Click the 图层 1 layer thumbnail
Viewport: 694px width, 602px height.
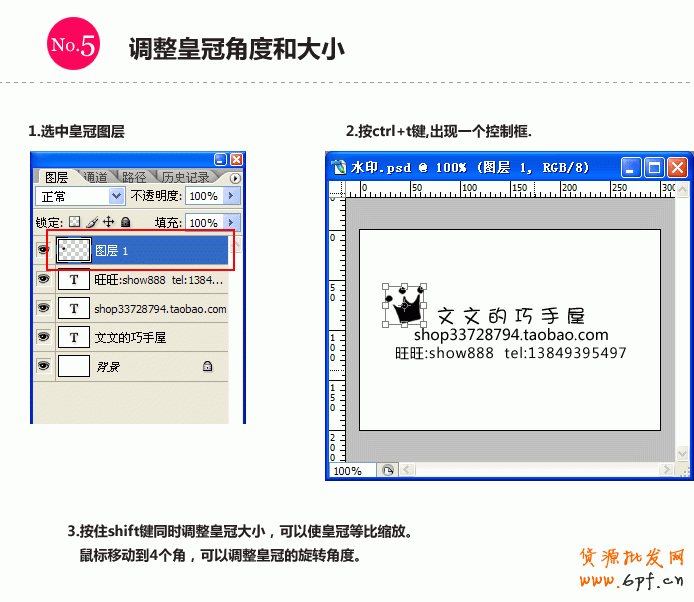(x=74, y=250)
